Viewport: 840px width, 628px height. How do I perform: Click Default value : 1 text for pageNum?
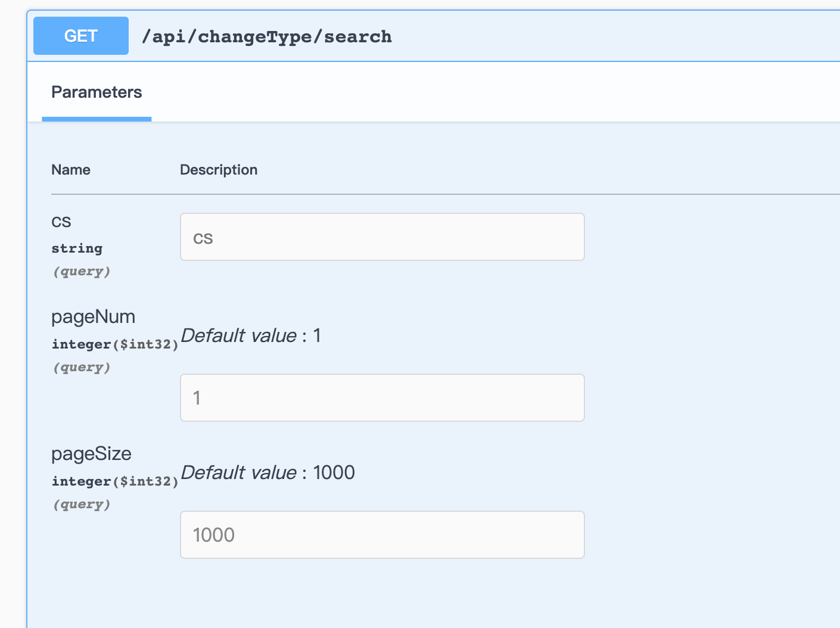[x=250, y=335]
